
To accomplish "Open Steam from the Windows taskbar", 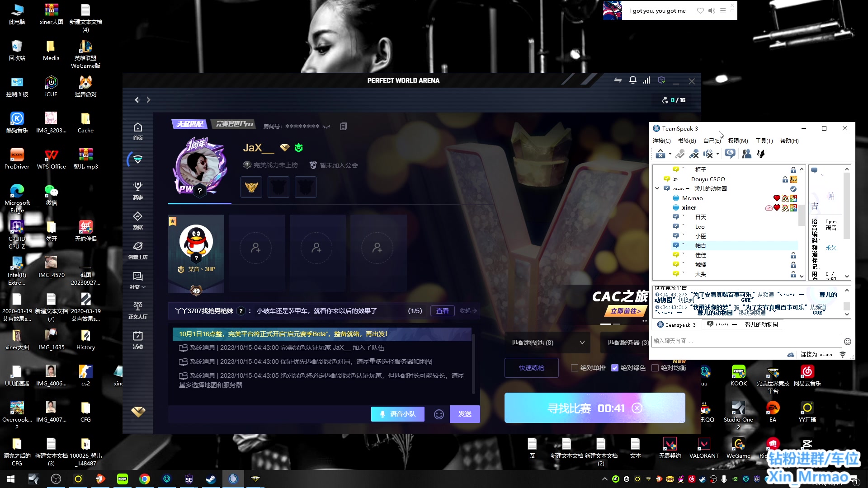I will (x=211, y=479).
